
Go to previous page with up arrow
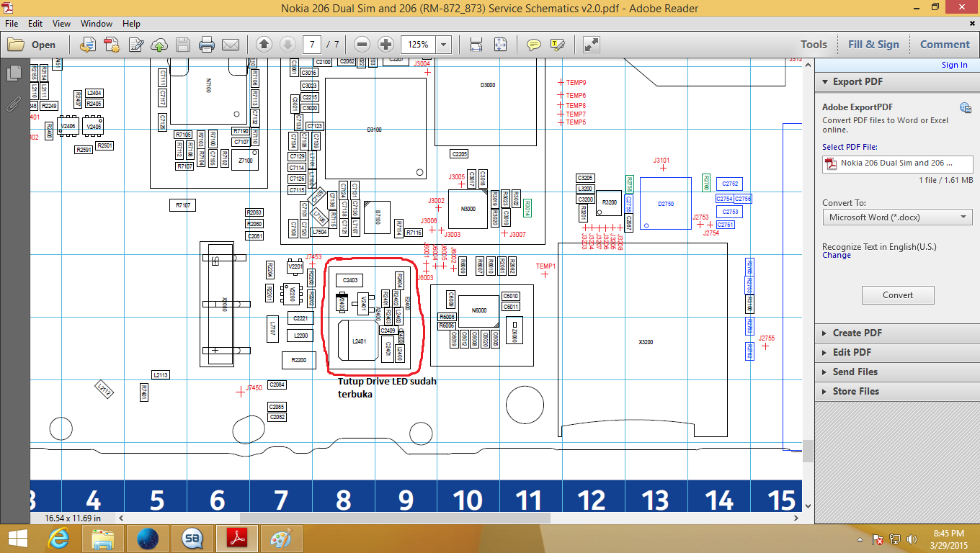coord(264,45)
